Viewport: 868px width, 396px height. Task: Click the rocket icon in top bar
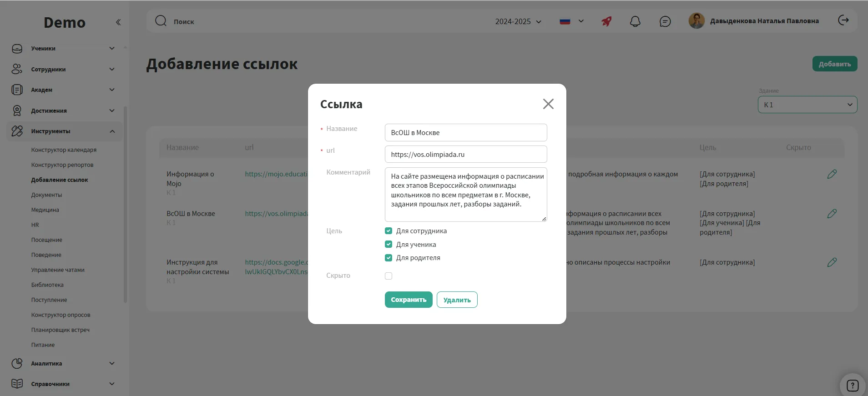coord(606,21)
